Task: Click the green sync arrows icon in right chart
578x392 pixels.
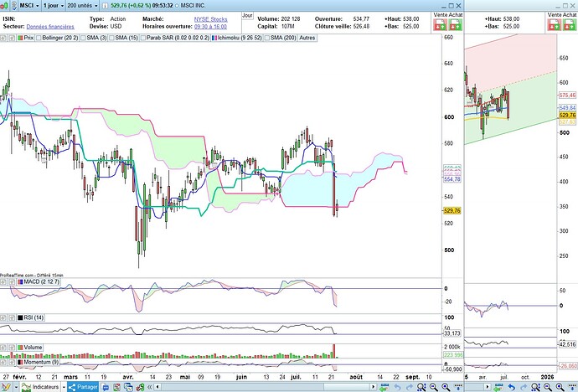Action: pos(498,387)
